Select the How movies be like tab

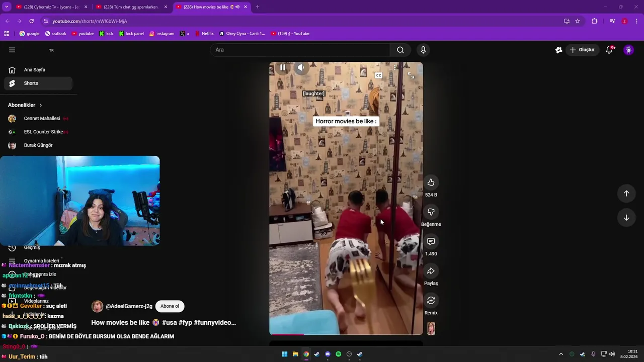(x=211, y=7)
